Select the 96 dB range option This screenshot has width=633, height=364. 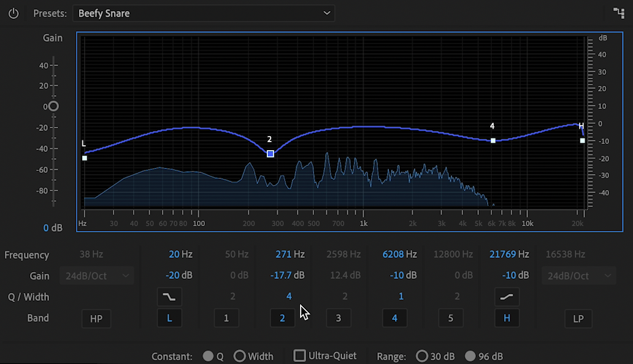[470, 355]
